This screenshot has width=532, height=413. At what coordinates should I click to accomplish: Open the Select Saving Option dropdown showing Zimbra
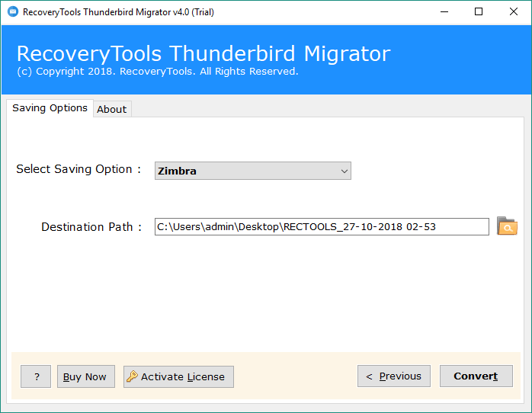point(253,171)
